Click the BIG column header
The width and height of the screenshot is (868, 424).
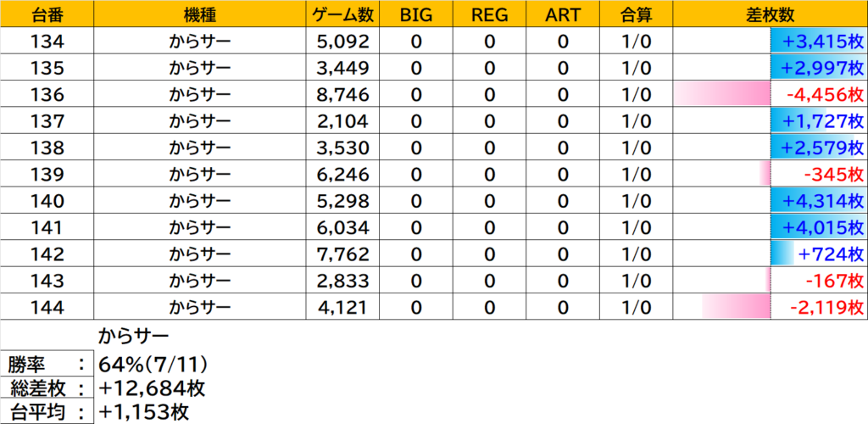(x=415, y=14)
